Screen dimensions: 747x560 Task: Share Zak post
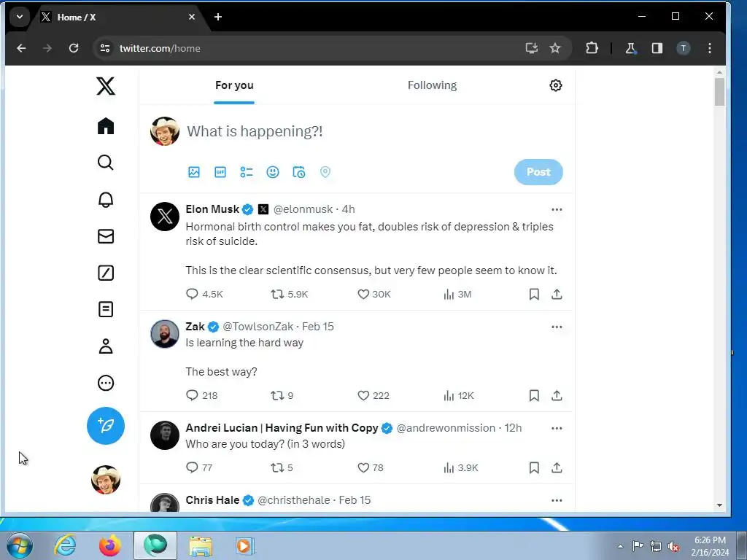pyautogui.click(x=557, y=396)
